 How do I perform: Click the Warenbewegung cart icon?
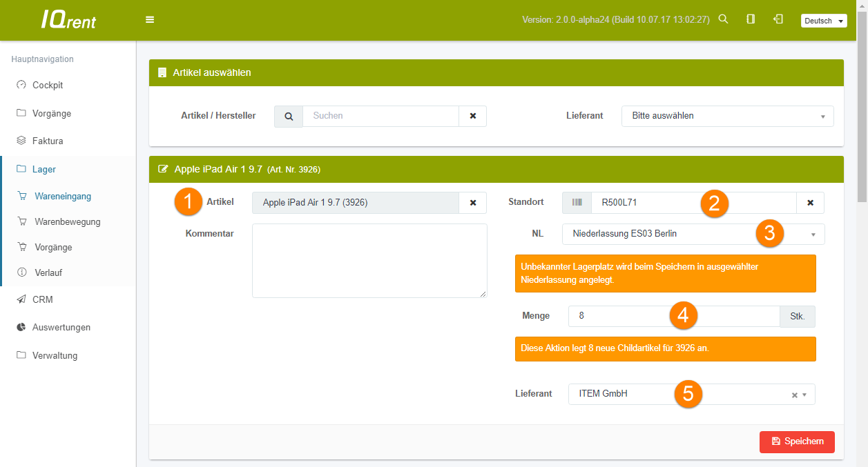click(x=21, y=221)
